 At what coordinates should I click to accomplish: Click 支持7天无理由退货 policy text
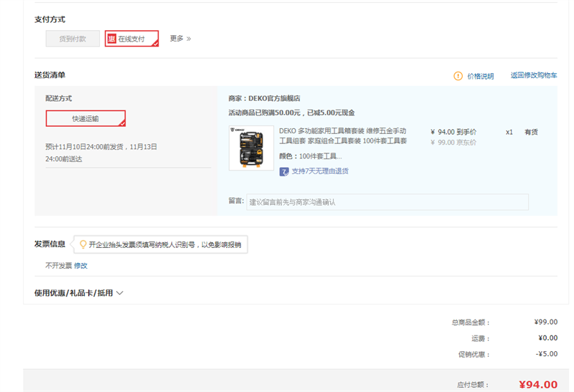pyautogui.click(x=320, y=171)
